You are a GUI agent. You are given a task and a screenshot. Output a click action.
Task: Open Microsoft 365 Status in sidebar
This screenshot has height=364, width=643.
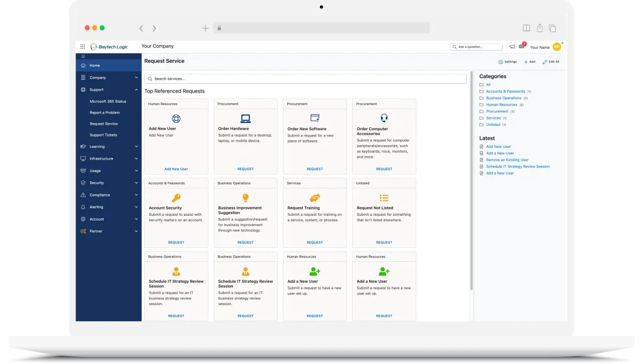pos(108,101)
